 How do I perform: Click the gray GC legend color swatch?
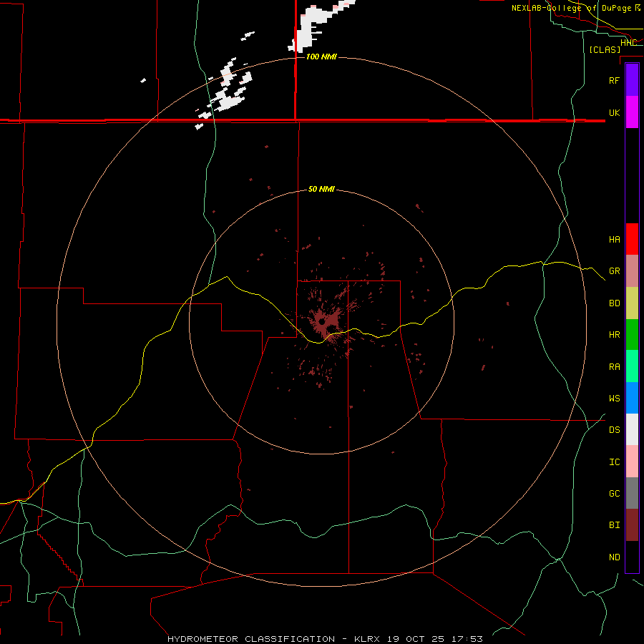coord(632,493)
